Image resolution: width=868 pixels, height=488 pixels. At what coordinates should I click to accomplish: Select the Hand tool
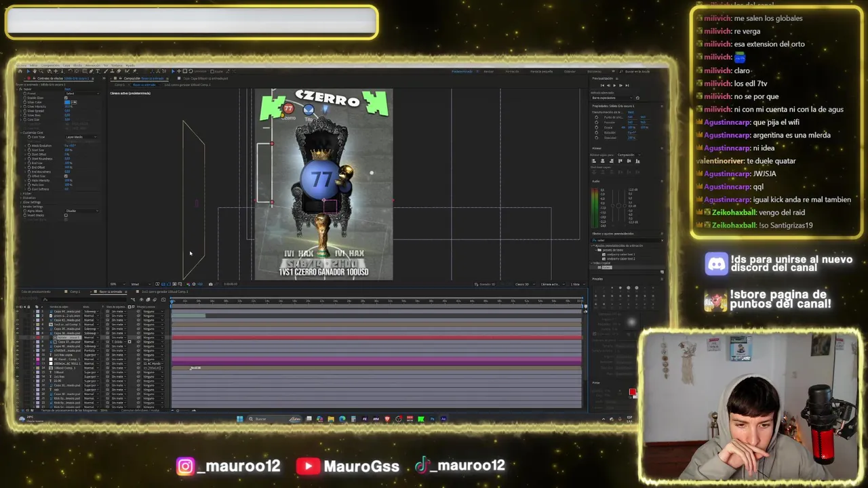[x=35, y=71]
